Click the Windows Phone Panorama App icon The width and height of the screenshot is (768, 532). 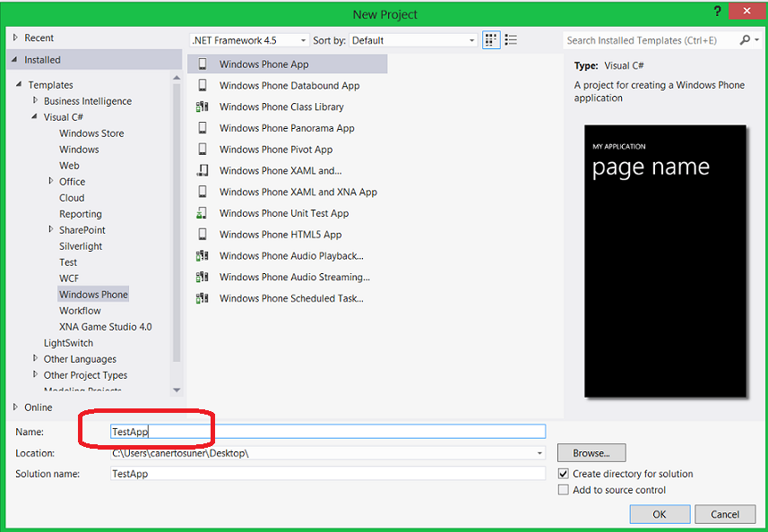(x=203, y=128)
